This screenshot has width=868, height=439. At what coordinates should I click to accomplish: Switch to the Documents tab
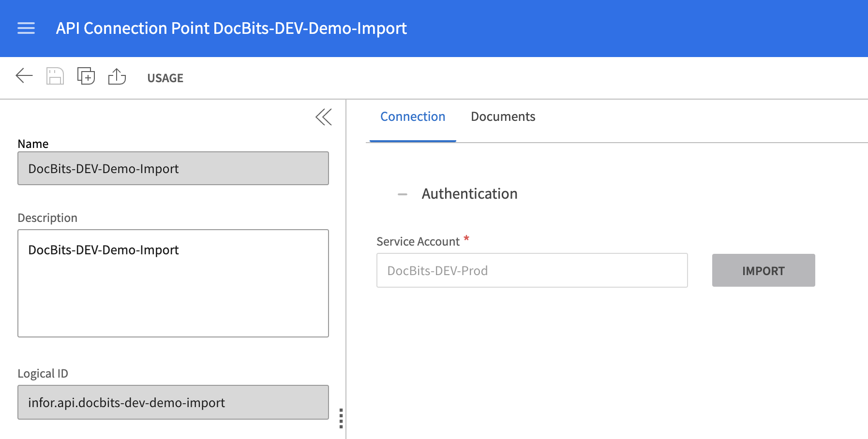503,117
